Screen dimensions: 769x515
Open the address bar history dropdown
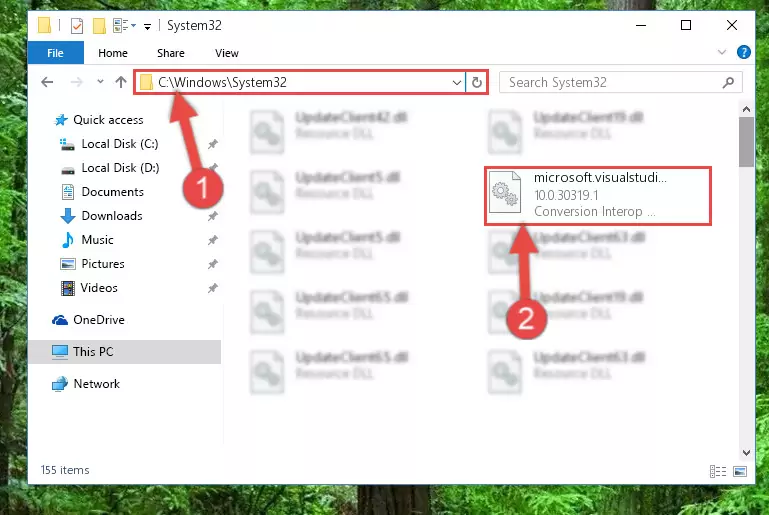[x=457, y=82]
